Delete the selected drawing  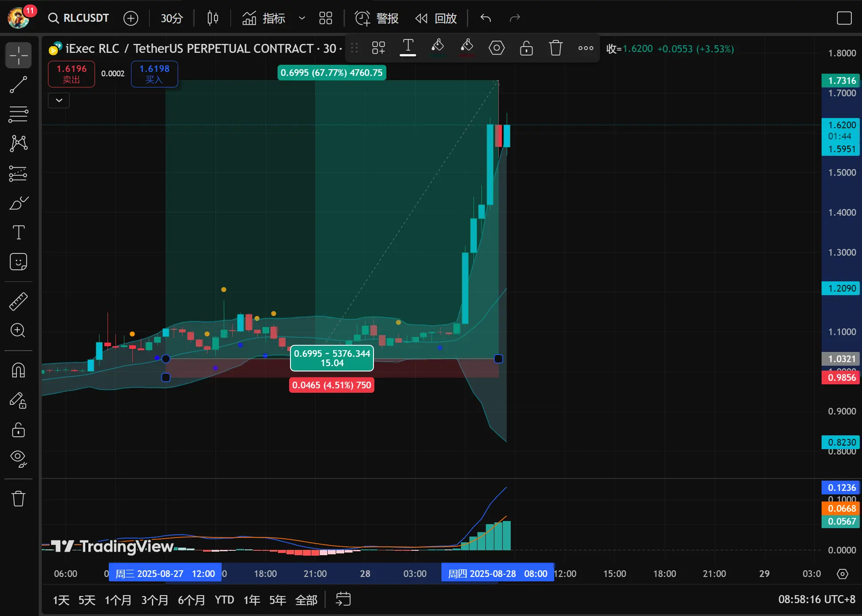556,48
